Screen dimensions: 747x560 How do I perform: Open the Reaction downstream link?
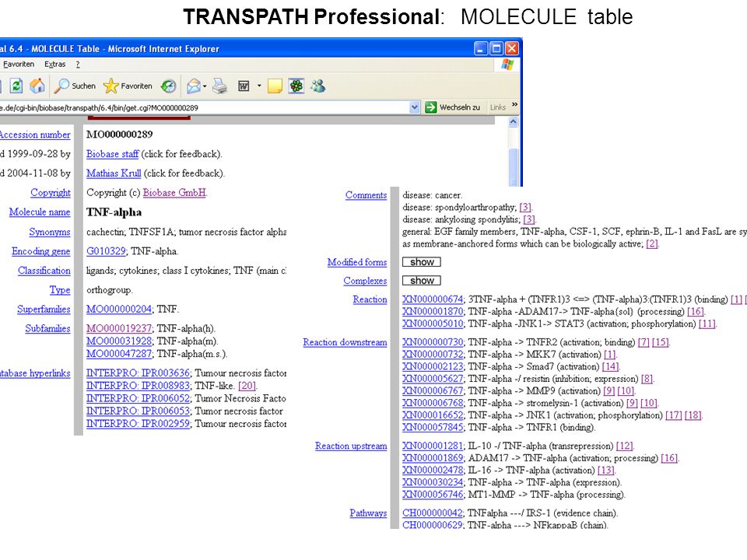click(x=345, y=342)
